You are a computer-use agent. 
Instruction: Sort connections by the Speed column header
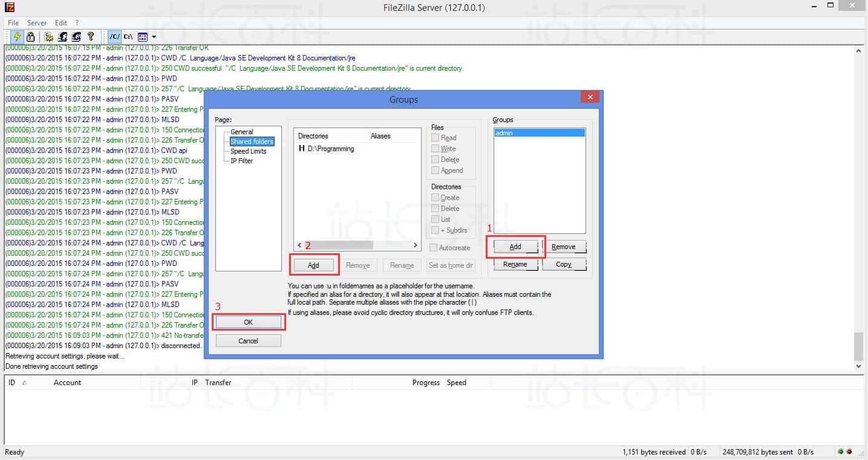(468, 383)
